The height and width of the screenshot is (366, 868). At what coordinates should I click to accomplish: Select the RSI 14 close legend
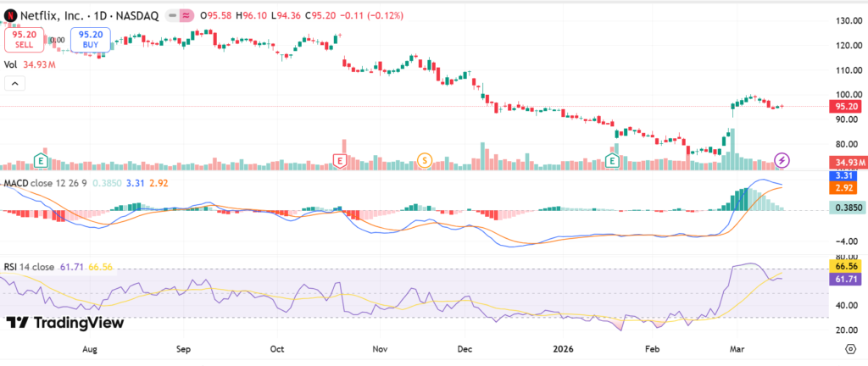coord(30,267)
